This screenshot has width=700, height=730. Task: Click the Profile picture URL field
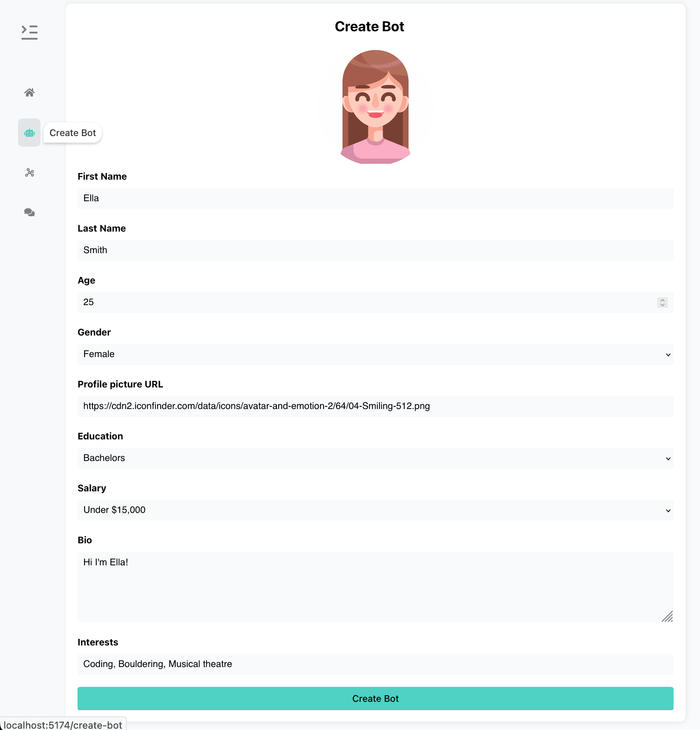(x=375, y=406)
